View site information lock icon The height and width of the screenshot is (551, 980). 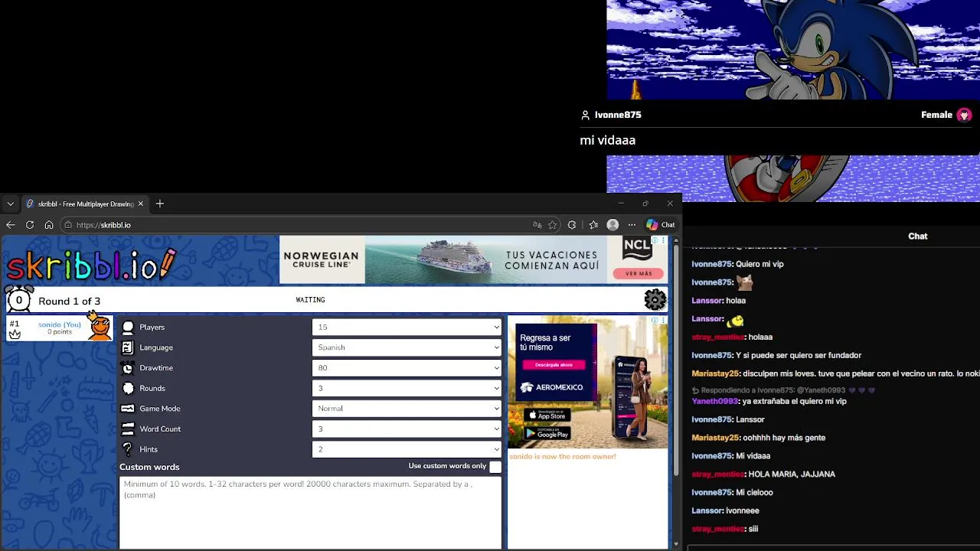(x=68, y=225)
